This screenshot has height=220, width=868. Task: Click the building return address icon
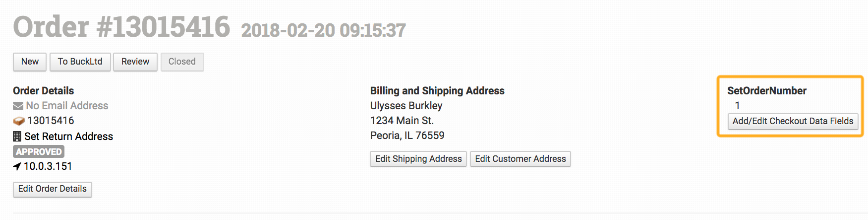point(17,136)
